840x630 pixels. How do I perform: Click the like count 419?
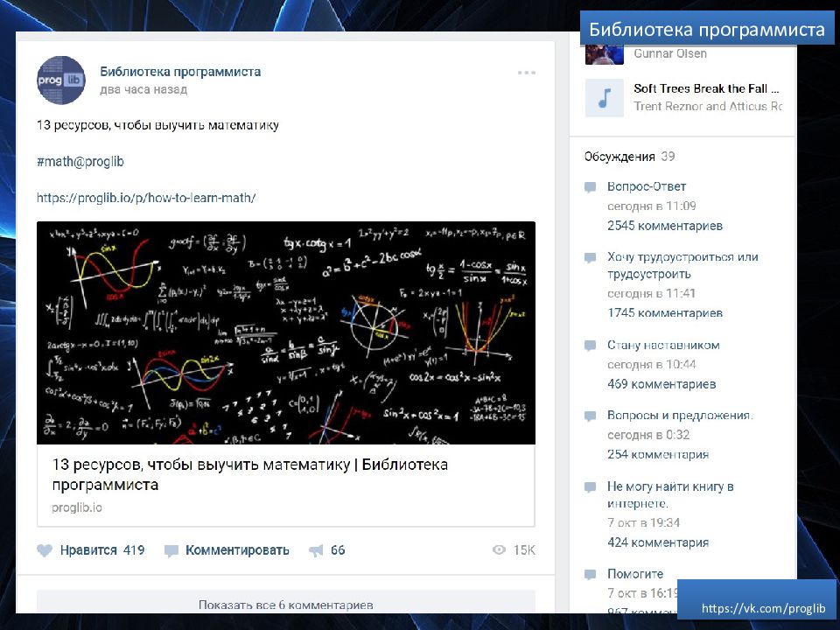click(134, 550)
